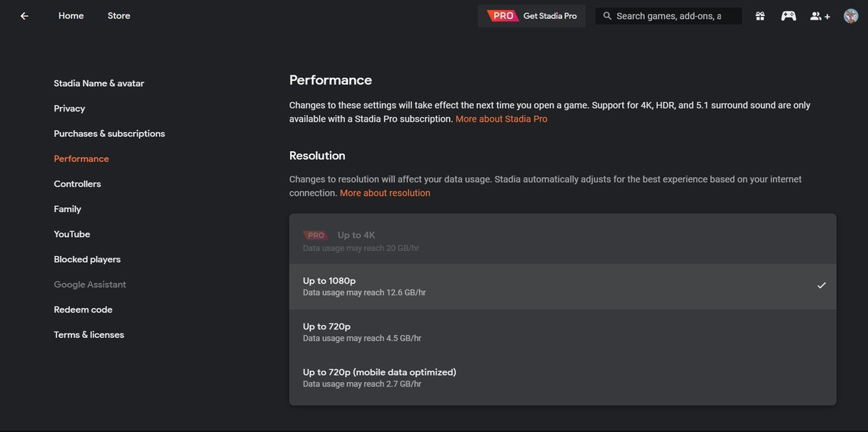Open the Controllers settings section

(77, 184)
